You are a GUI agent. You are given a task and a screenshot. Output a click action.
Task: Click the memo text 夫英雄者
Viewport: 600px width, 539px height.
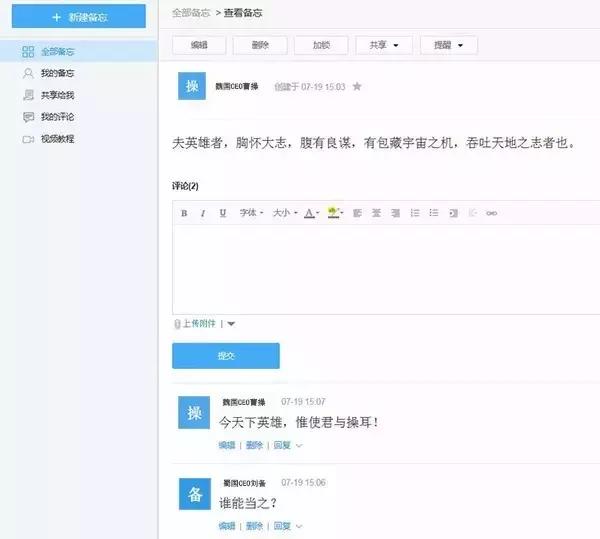(373, 143)
